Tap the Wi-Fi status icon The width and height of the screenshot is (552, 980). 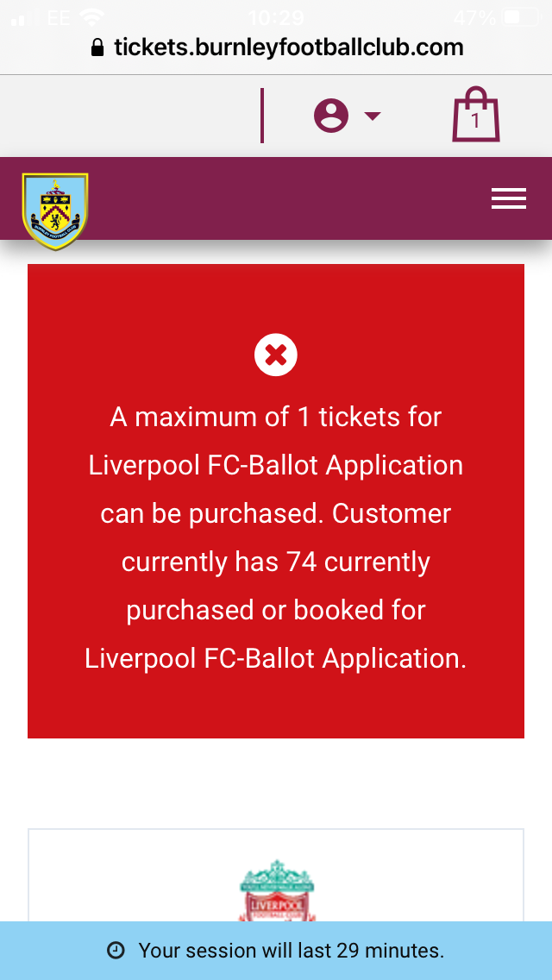[92, 17]
